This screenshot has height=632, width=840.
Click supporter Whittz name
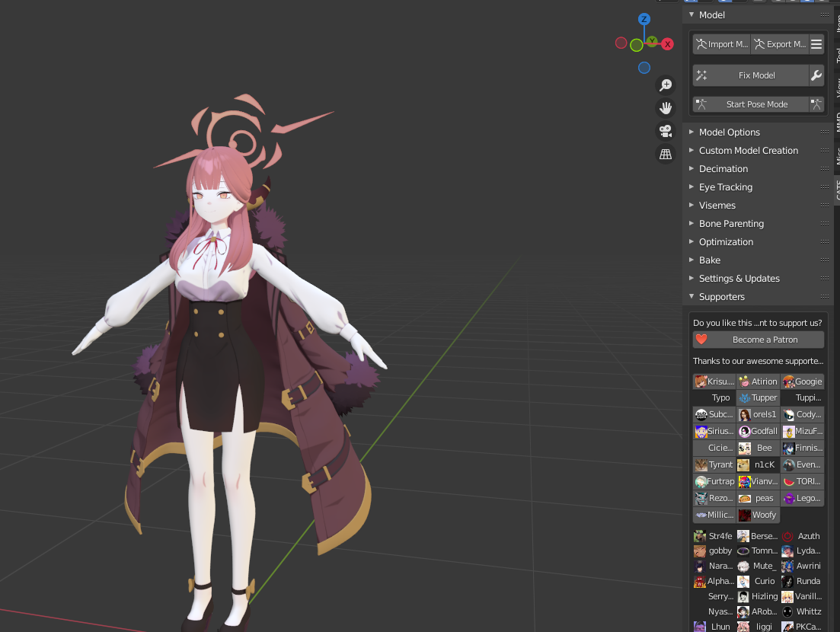[808, 611]
